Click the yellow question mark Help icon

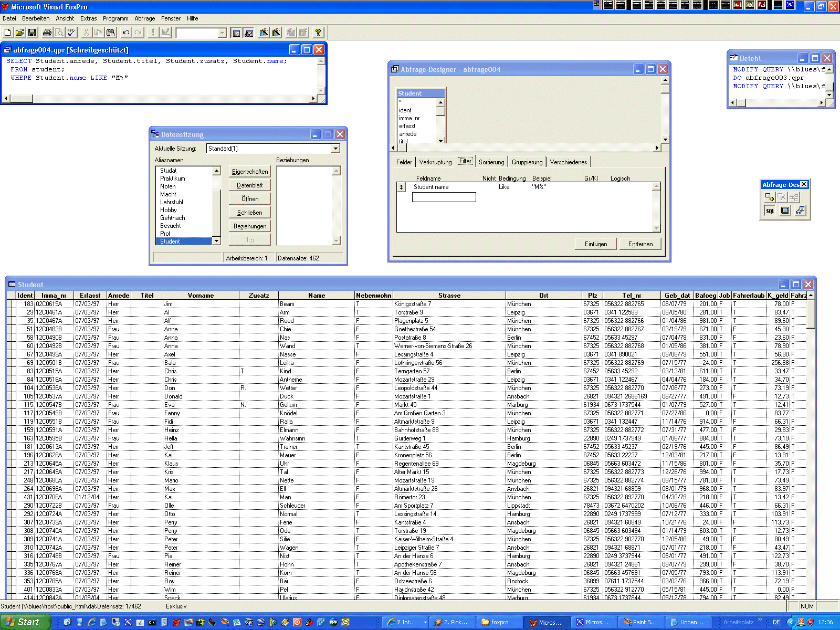318,33
